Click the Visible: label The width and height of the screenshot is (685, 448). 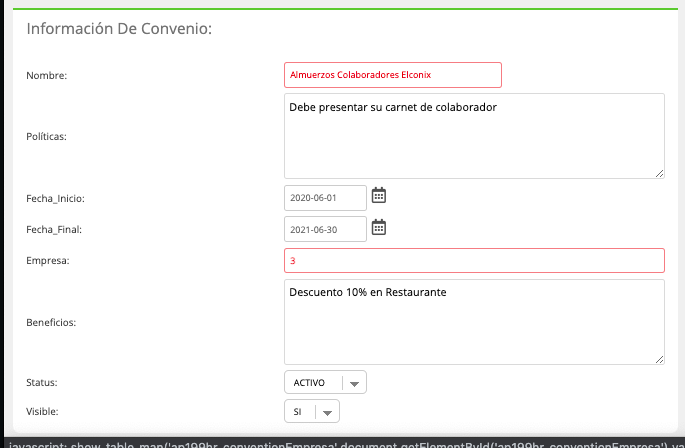click(42, 412)
